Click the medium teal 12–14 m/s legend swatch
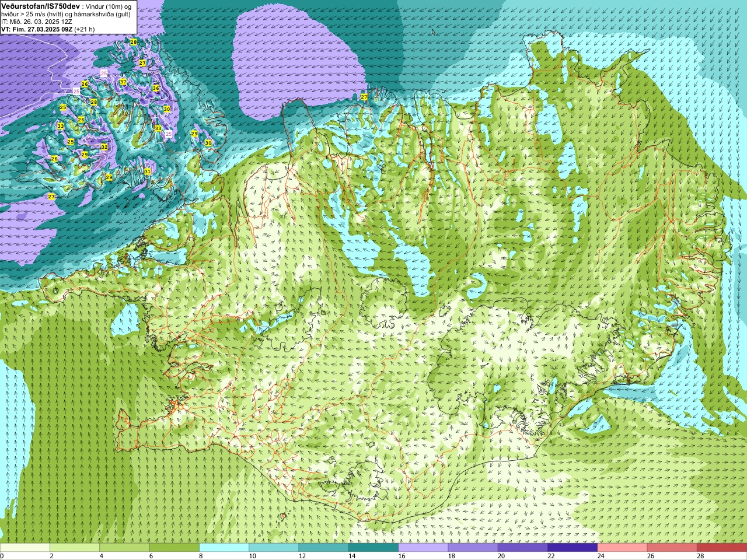 (x=323, y=548)
